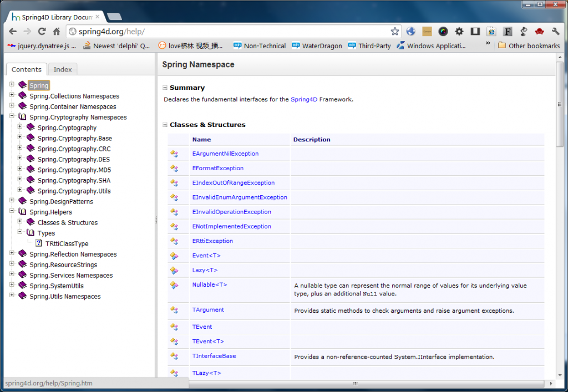The image size is (568, 392).
Task: Click the open book icon beside Spring.Cryptography Namespaces
Action: (22, 117)
